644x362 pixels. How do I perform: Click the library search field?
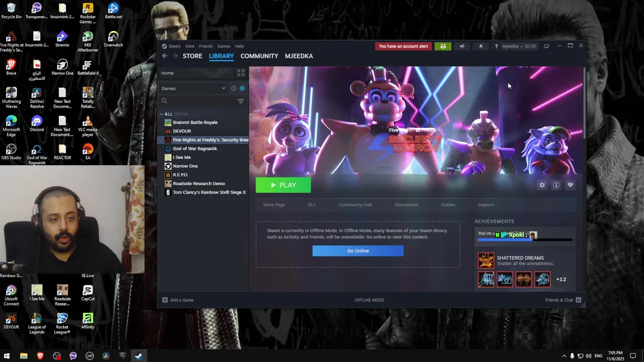click(197, 101)
